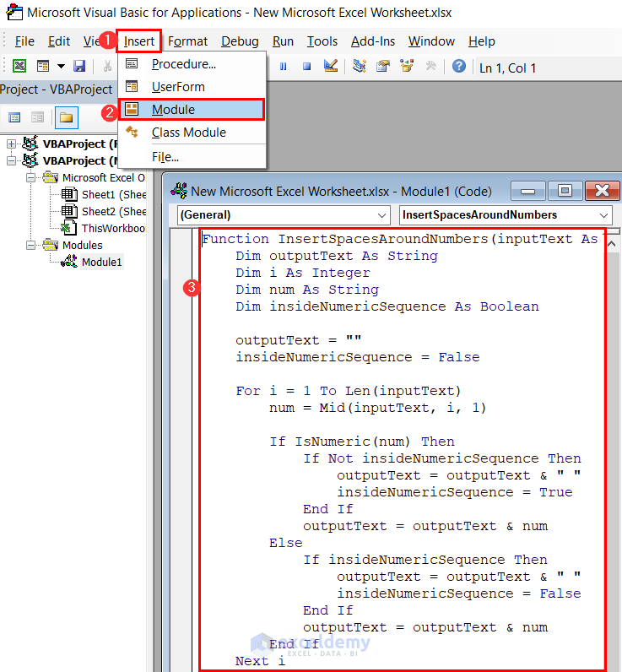622x672 pixels.
Task: Choose File... from Insert menu
Action: click(192, 157)
